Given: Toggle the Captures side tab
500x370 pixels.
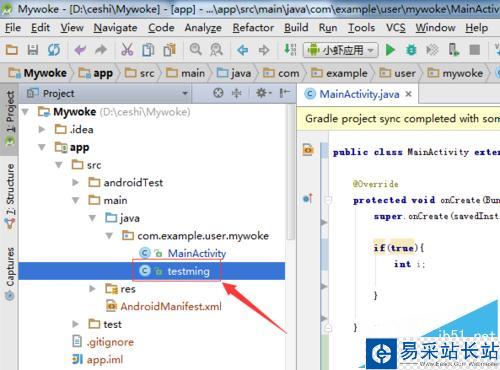Looking at the screenshot, I should click(10, 273).
